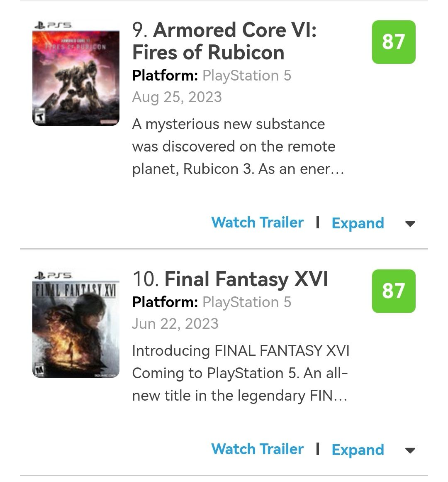Click the down arrow in Final Fantasy XVI entry

click(x=410, y=451)
